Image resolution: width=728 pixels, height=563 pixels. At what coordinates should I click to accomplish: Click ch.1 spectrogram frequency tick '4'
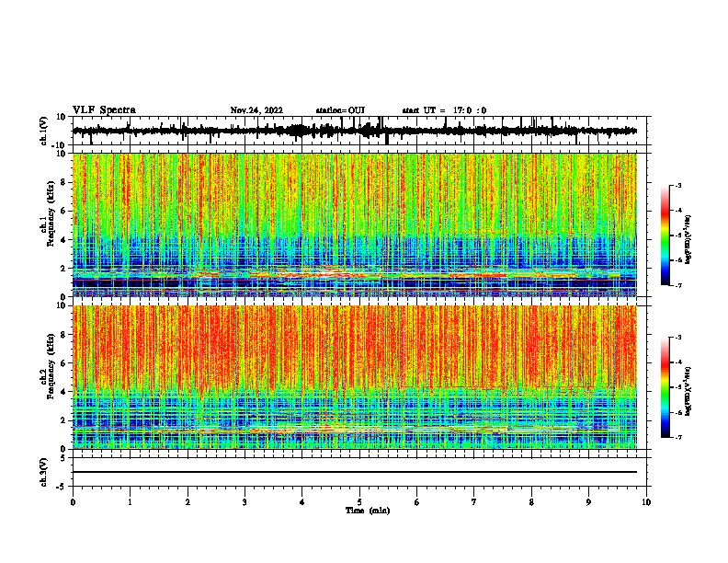(x=63, y=240)
